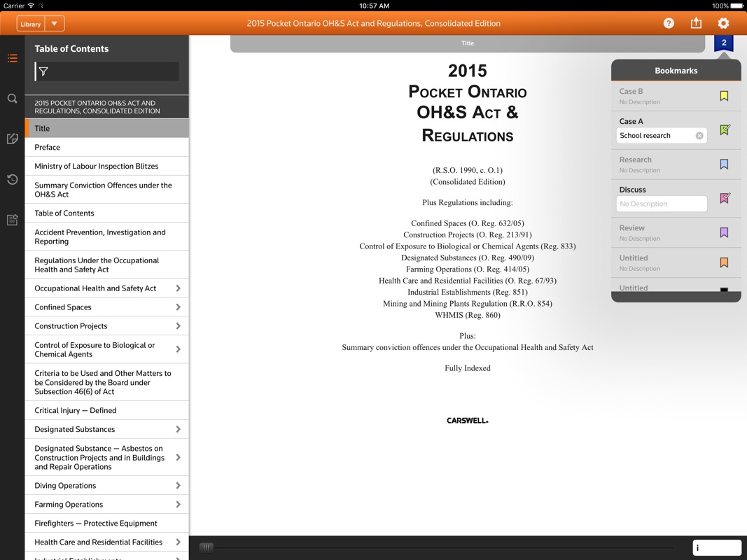The width and height of the screenshot is (747, 560).
Task: Click the yellow bookmark icon for Case B
Action: click(x=724, y=96)
